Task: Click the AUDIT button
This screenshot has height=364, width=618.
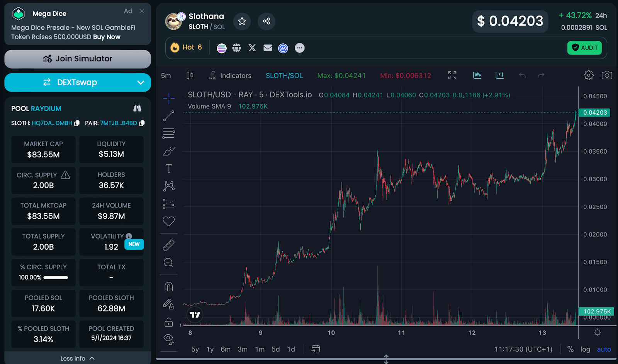Action: point(584,48)
